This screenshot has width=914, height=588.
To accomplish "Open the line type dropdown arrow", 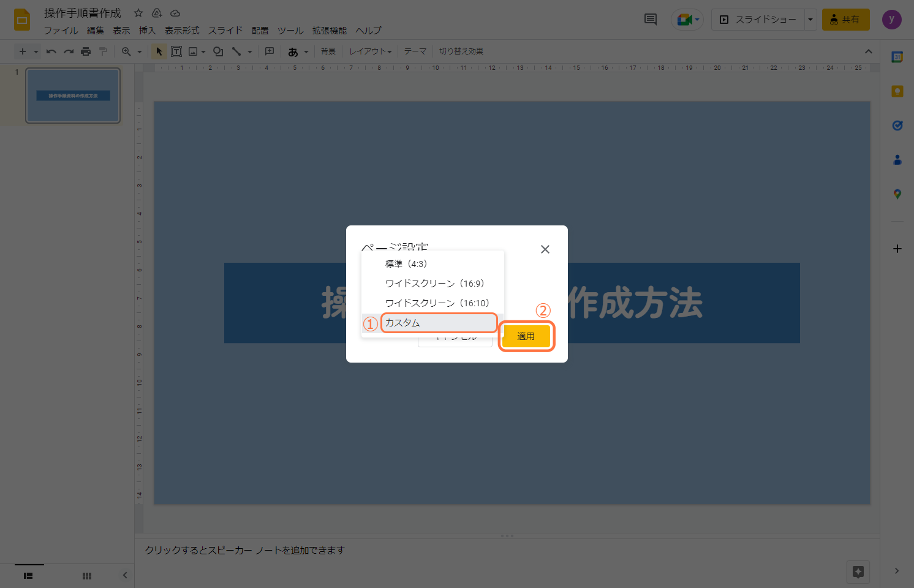I will point(250,51).
